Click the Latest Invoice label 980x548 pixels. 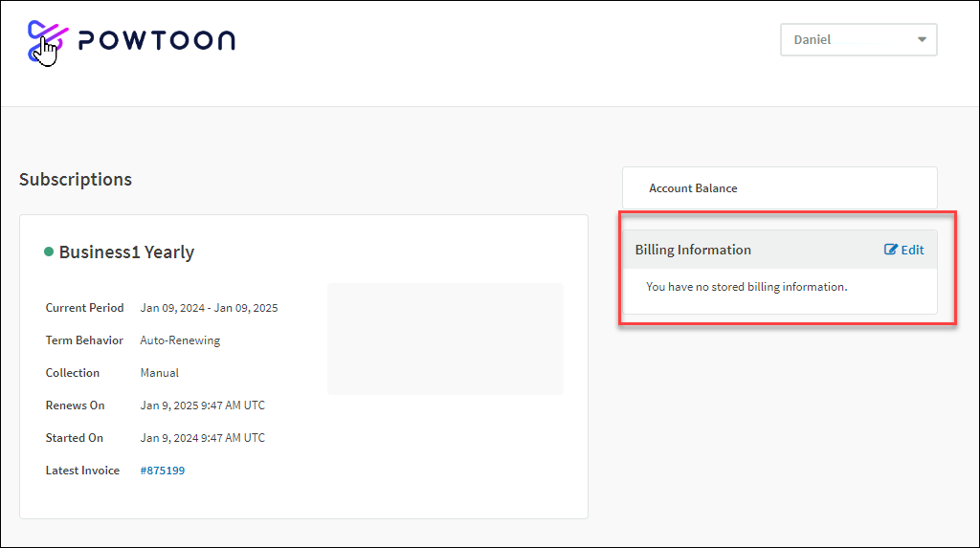(82, 471)
